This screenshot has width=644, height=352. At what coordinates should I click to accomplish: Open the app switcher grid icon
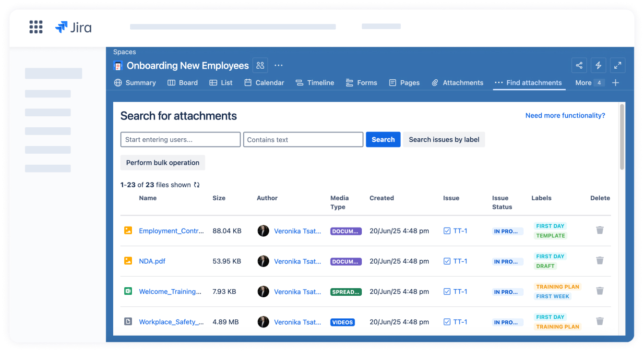(36, 27)
